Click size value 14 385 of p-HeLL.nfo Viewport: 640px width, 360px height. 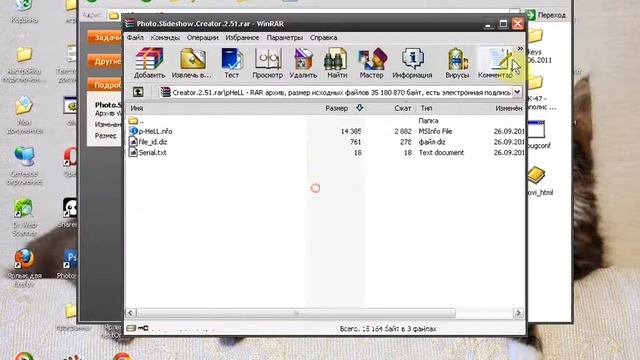[351, 131]
